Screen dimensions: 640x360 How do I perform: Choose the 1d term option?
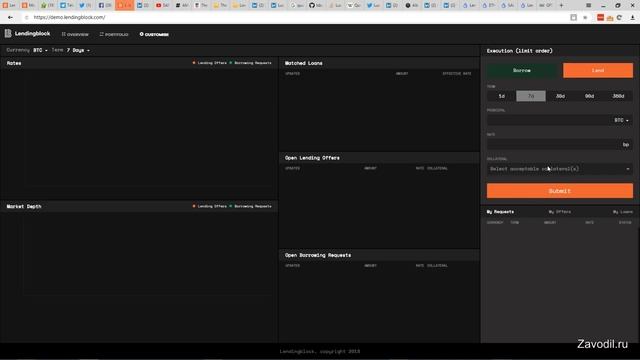pyautogui.click(x=502, y=96)
